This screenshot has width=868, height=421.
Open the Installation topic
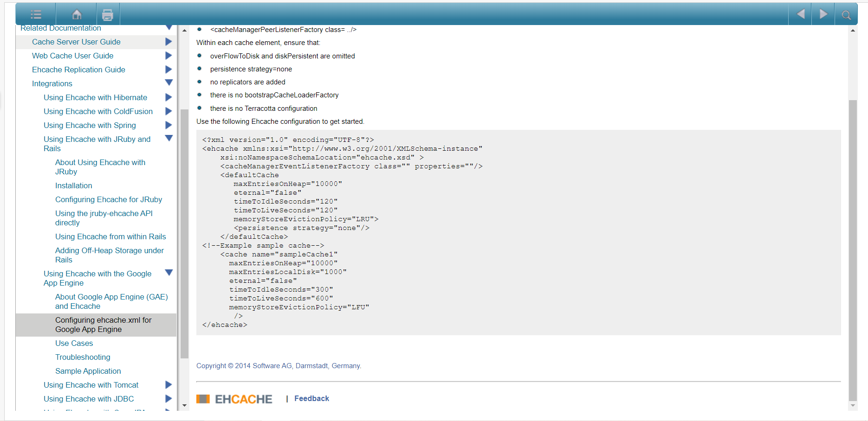[73, 185]
